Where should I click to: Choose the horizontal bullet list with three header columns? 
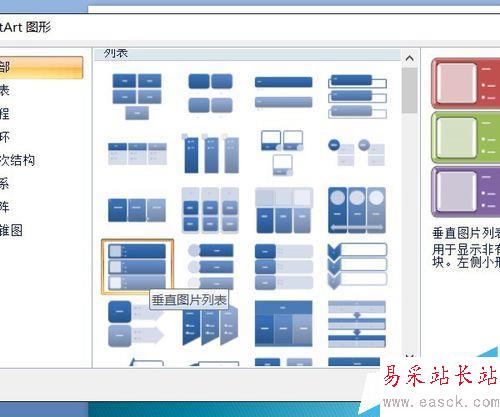pos(137,154)
